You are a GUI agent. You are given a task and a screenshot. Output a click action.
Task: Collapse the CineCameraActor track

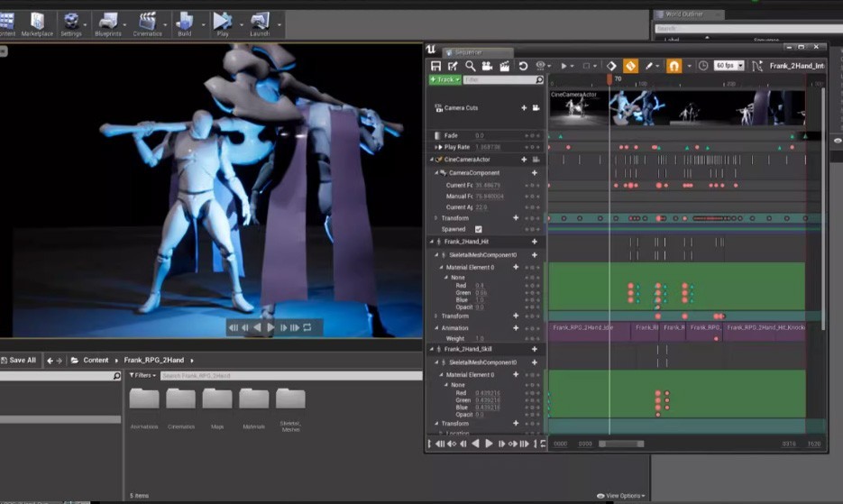(x=432, y=160)
